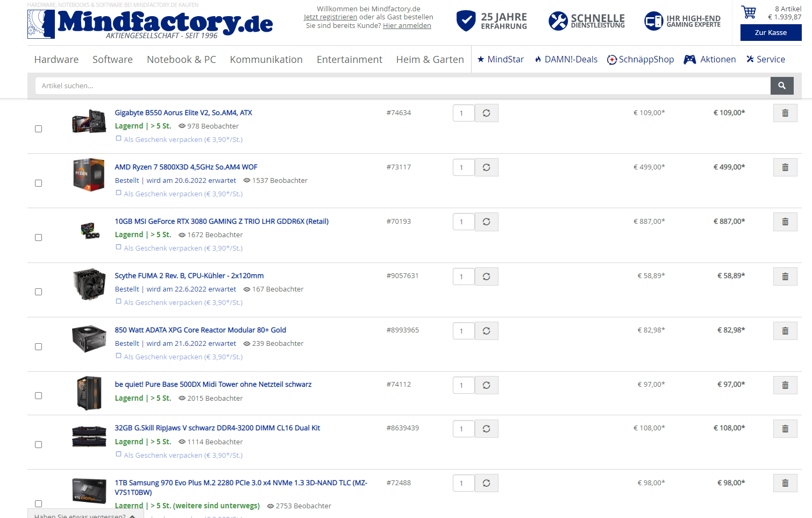Open the Kommunikation menu
The height and width of the screenshot is (518, 812).
(x=266, y=60)
